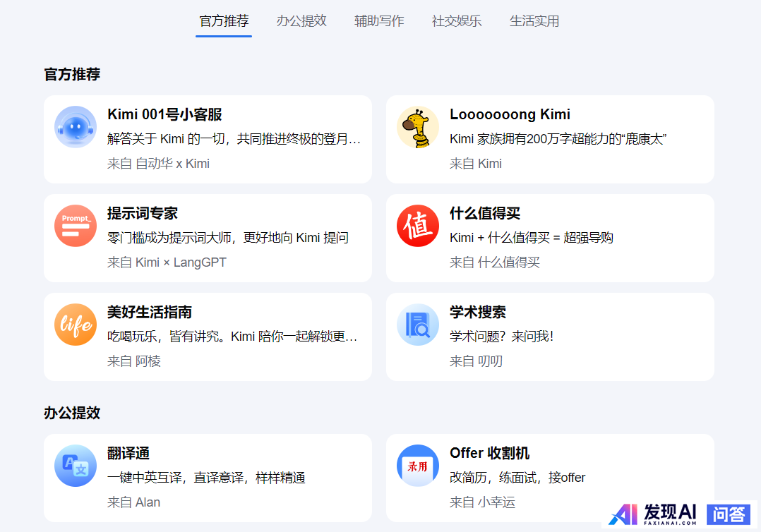Screen dimensions: 761x532
Task: Open the Offer 收割机 title
Action: (490, 453)
